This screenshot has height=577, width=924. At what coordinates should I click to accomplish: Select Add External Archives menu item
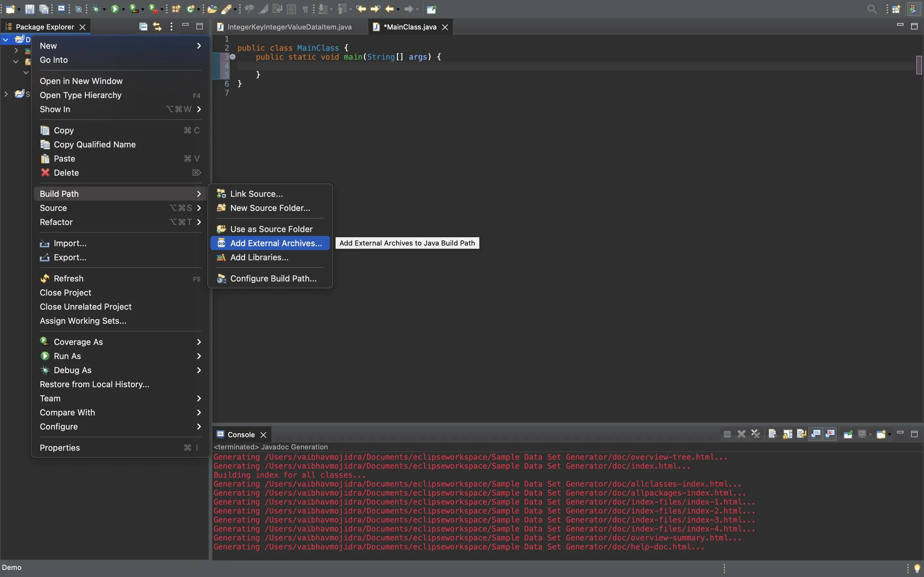point(276,243)
